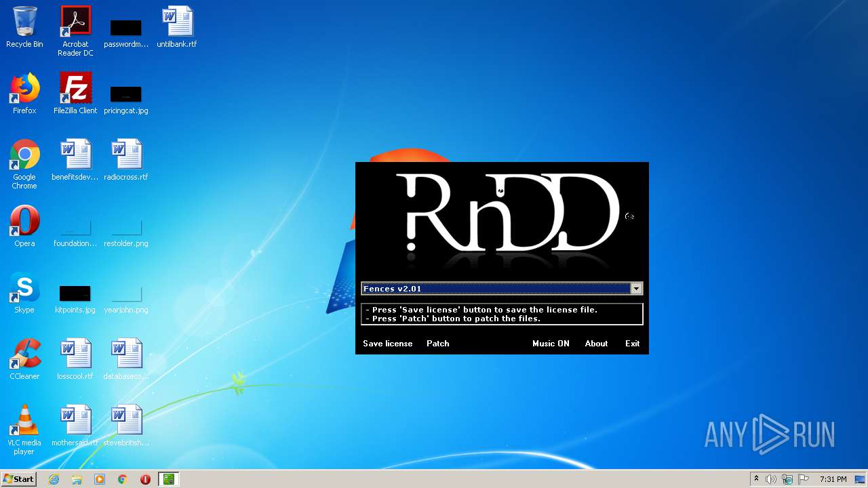
Task: Launch Skype desktop shortcut
Action: pos(24,293)
